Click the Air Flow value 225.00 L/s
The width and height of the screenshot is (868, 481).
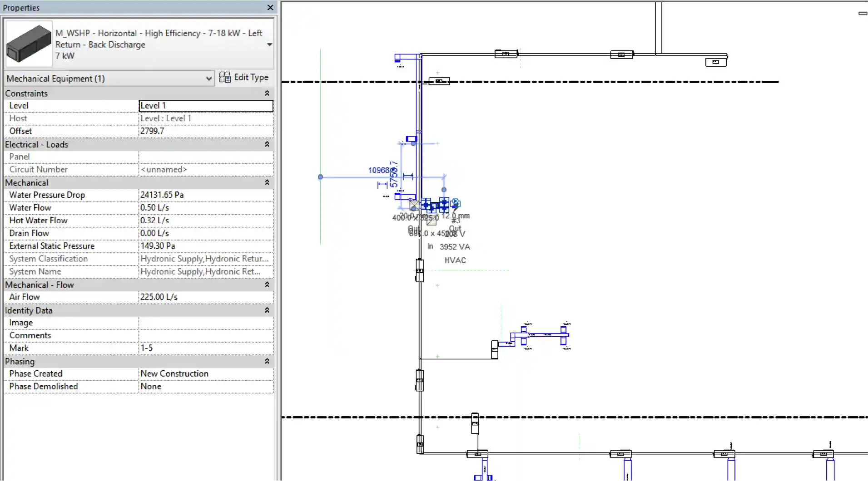coord(206,297)
